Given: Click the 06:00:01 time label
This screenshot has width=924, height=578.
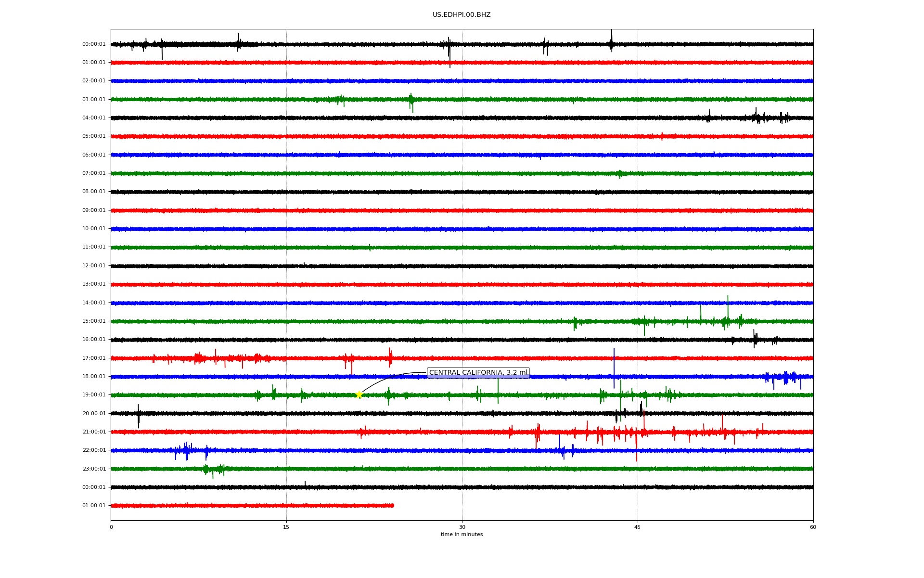Looking at the screenshot, I should 94,155.
